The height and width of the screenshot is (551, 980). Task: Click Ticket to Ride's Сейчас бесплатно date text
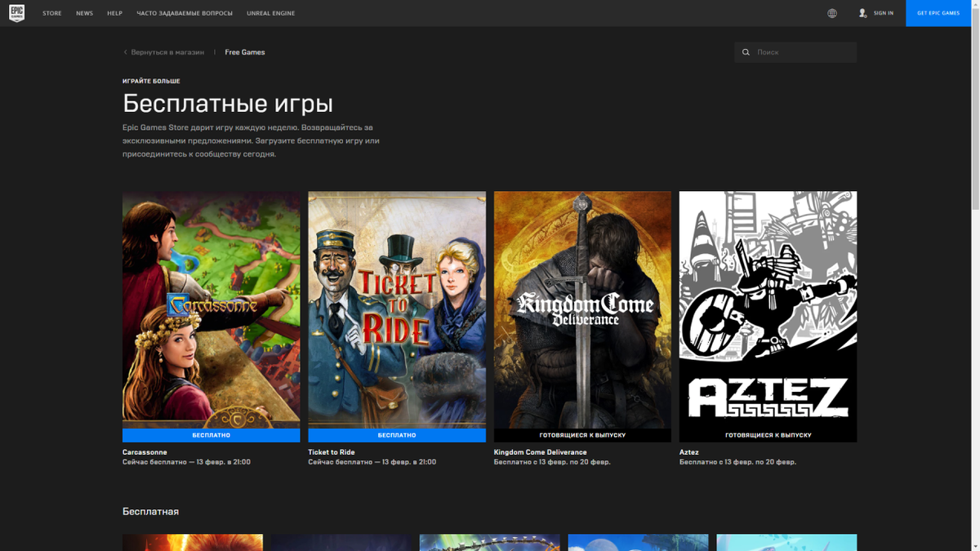pyautogui.click(x=372, y=462)
